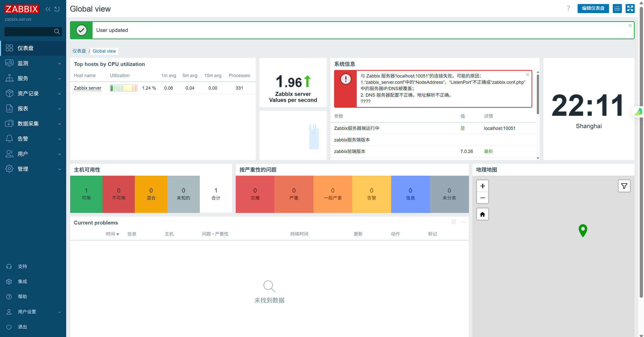This screenshot has height=337, width=644.
Task: Focus the sidebar search input field
Action: [x=33, y=31]
